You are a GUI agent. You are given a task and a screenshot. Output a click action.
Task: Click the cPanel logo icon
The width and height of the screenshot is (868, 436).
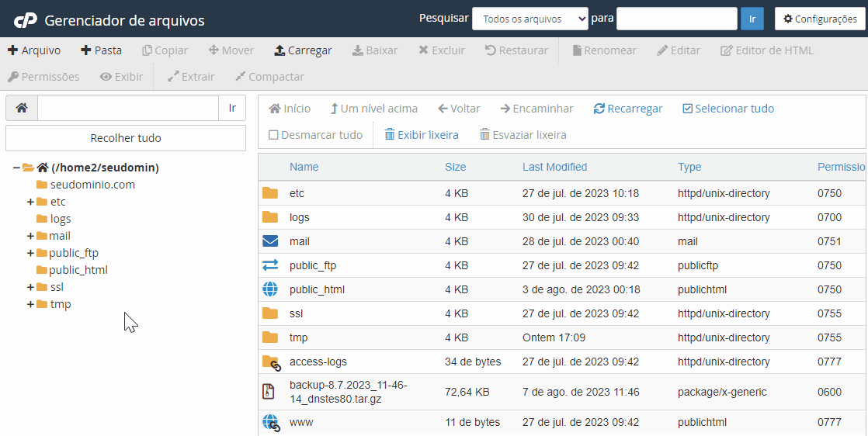(25, 20)
